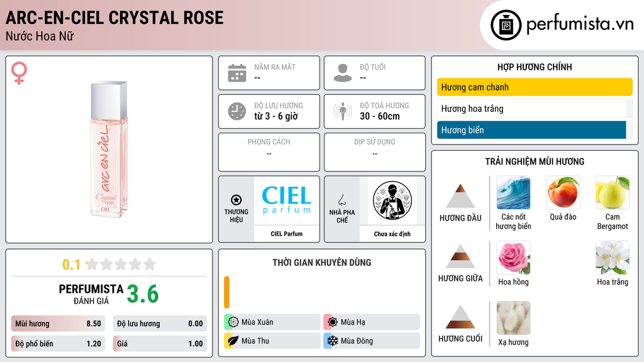Open the Hoa hồng rose thumbnail
This screenshot has height=362, width=644.
(513, 257)
